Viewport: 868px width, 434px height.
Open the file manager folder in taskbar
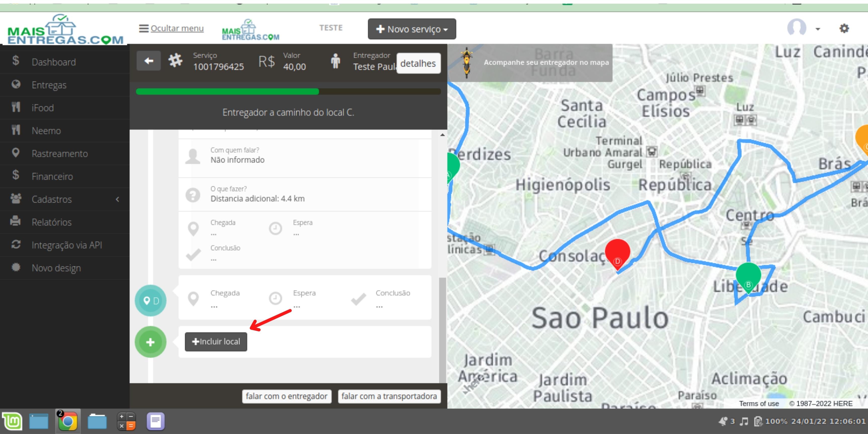[97, 421]
